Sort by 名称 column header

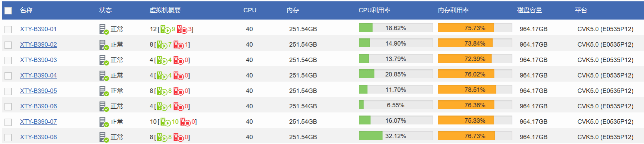[x=26, y=10]
